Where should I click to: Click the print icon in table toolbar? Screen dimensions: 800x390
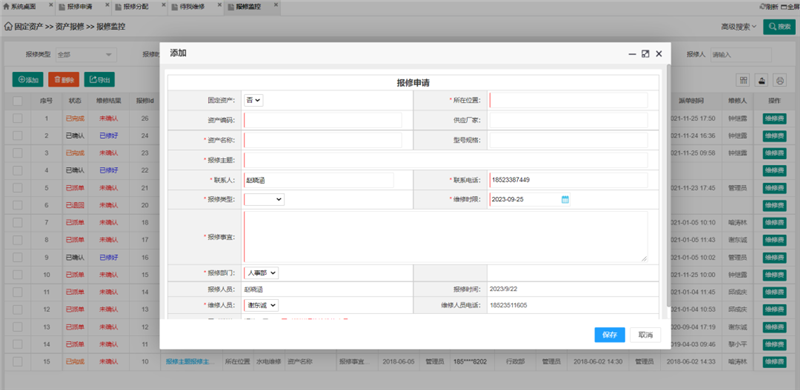pos(780,80)
